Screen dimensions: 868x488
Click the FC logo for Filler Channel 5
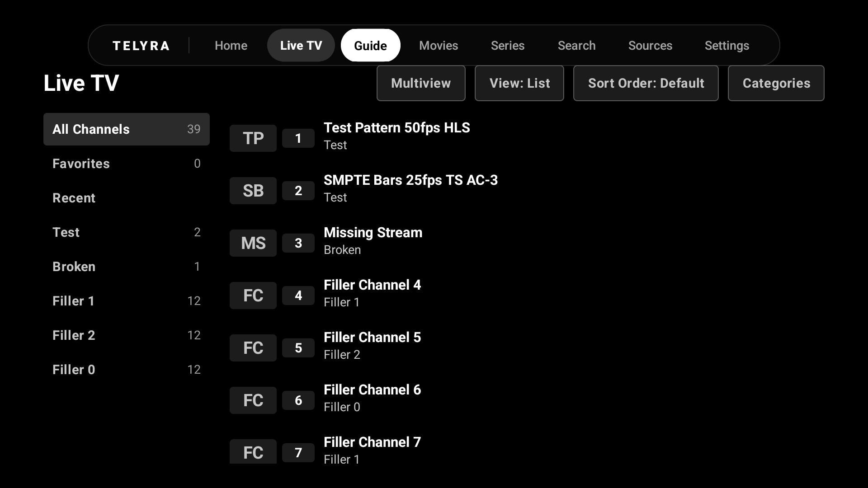tap(253, 348)
